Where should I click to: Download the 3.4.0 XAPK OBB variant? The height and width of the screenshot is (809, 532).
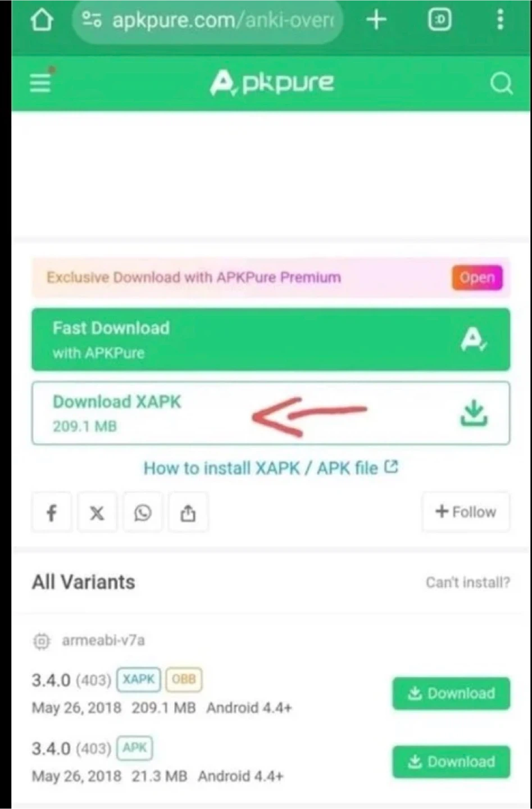451,693
